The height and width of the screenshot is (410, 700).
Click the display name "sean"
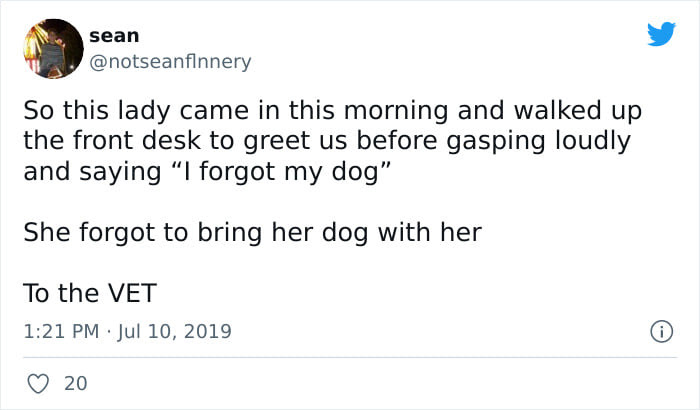114,35
